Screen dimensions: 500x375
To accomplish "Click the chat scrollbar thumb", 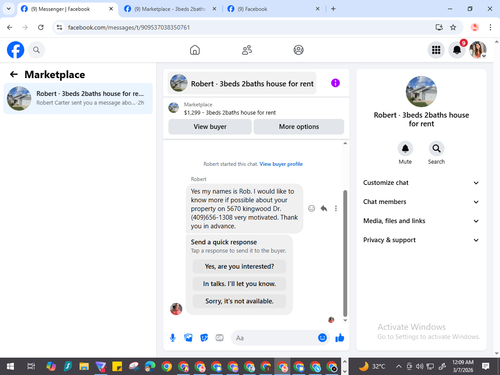I will (345, 253).
